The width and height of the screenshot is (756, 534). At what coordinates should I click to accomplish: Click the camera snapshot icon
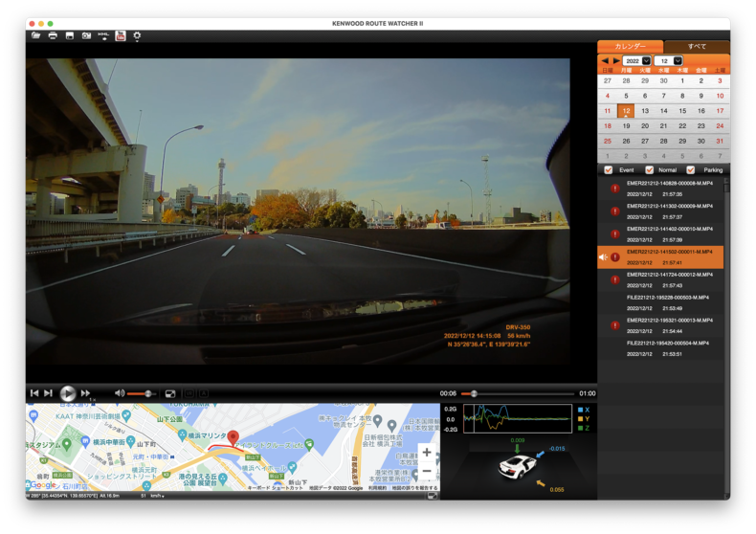[x=86, y=35]
